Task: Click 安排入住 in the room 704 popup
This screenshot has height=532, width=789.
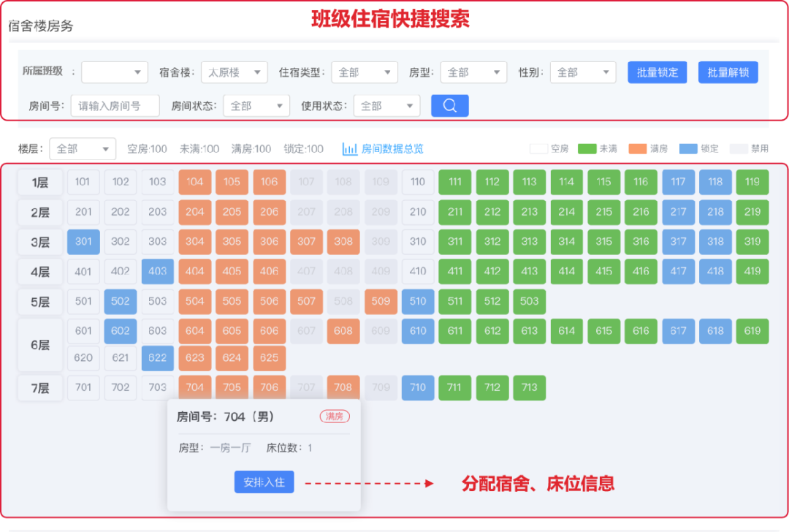Action: click(x=264, y=482)
